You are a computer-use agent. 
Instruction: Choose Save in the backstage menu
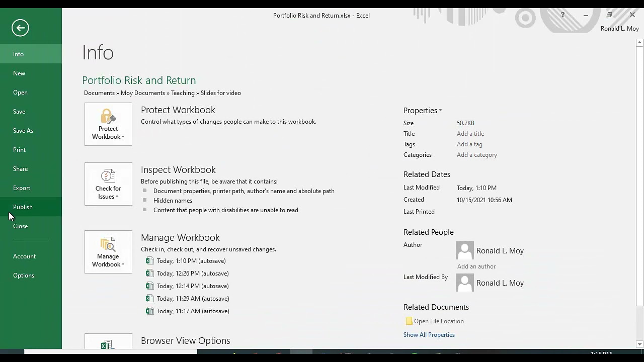click(x=31, y=112)
